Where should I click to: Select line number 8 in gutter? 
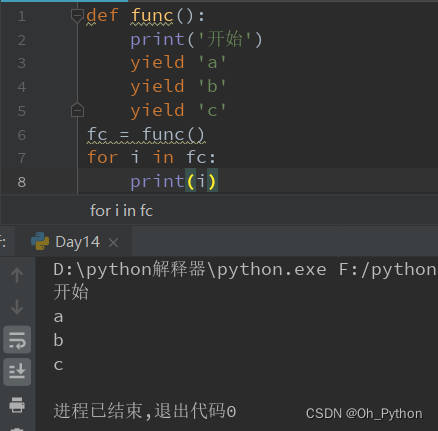pos(22,182)
